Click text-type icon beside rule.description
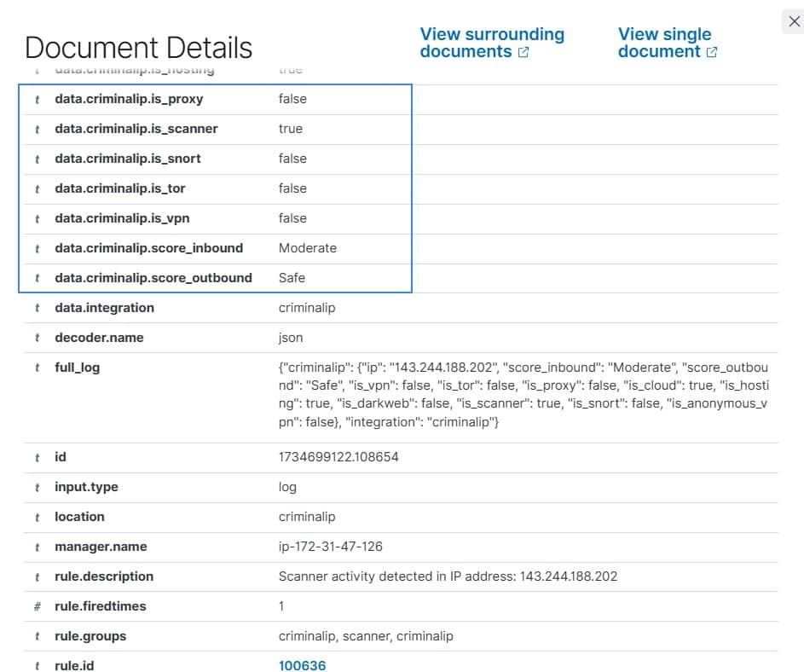 37,576
